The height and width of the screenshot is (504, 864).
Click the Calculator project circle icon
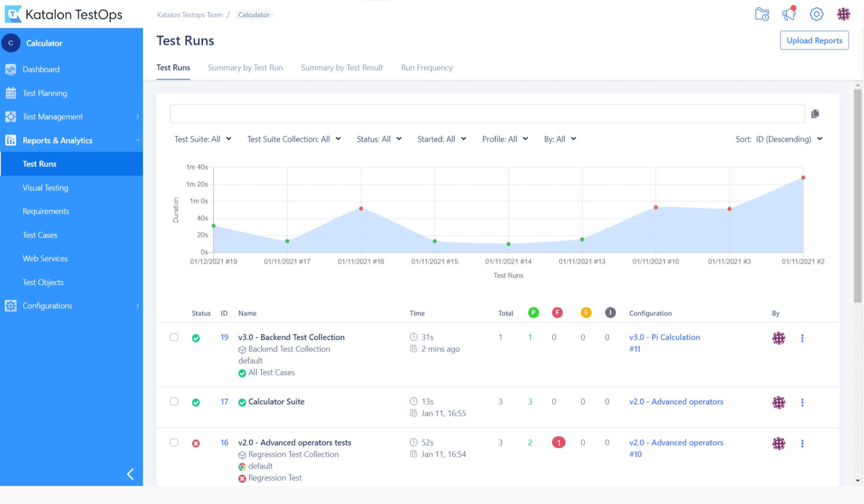(11, 43)
